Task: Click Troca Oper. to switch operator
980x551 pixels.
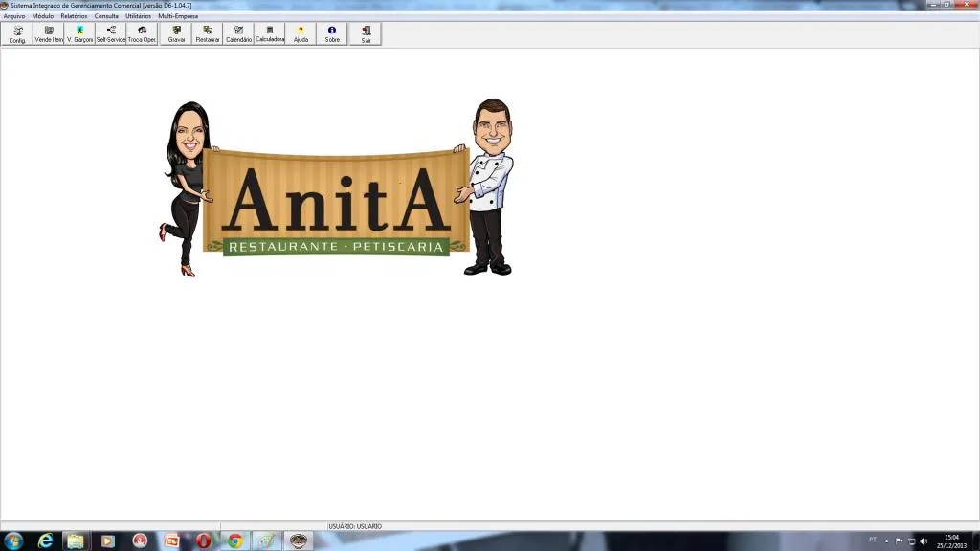Action: click(x=143, y=34)
